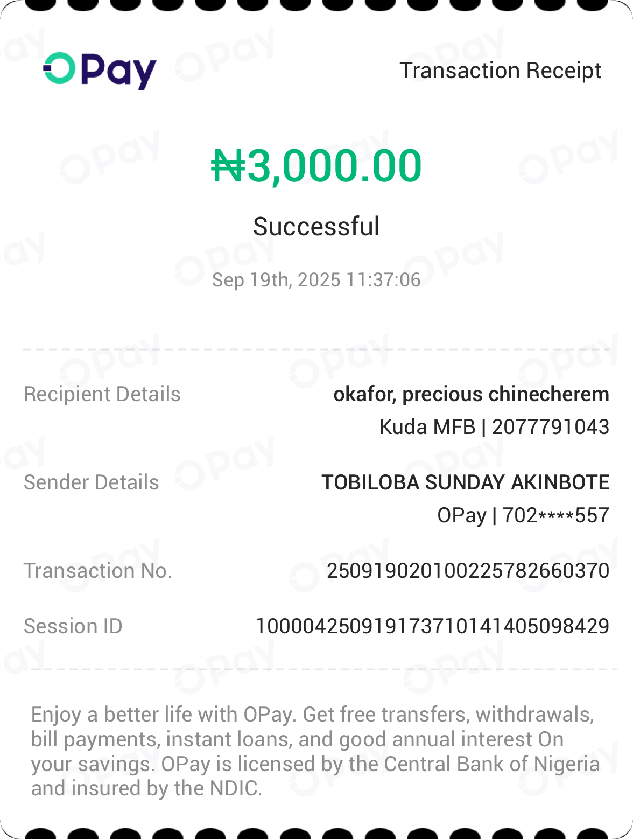Screen dimensions: 633x840
Task: Select recipient name okafor, precious chinecherem
Action: click(471, 394)
